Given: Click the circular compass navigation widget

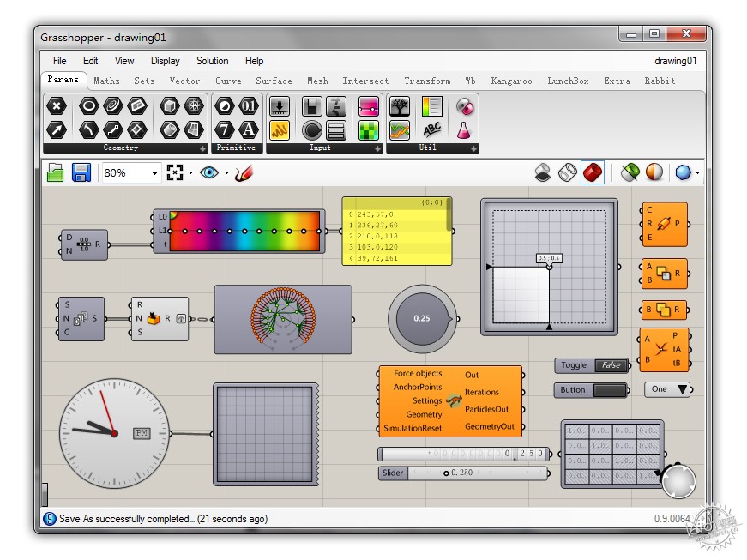Looking at the screenshot, I should click(x=678, y=481).
